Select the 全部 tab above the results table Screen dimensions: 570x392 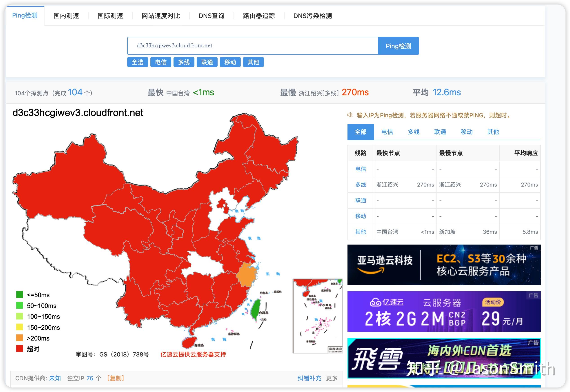point(361,132)
